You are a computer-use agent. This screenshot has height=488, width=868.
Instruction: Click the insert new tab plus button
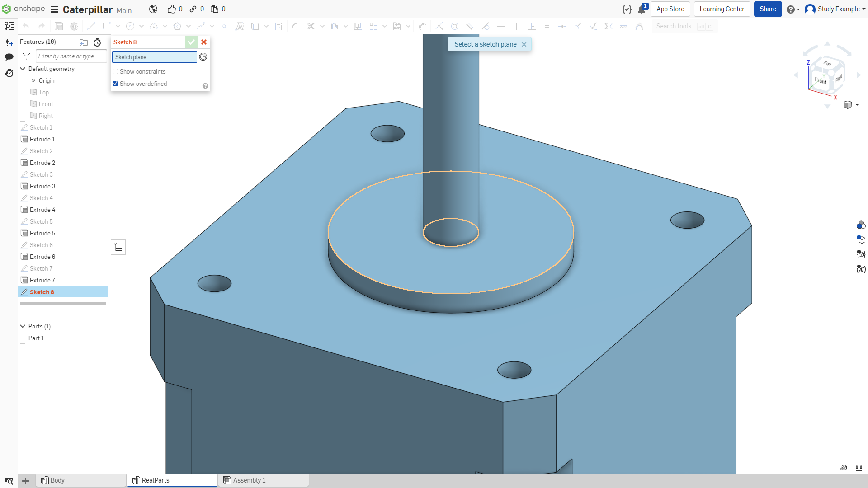click(26, 481)
